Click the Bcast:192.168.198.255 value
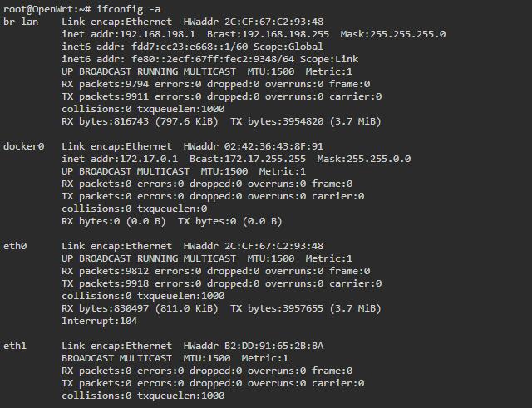Screen dimensions: 532x408 point(268,34)
